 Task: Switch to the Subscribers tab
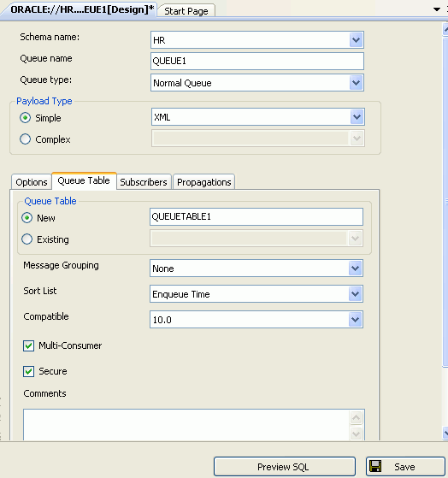pyautogui.click(x=144, y=182)
